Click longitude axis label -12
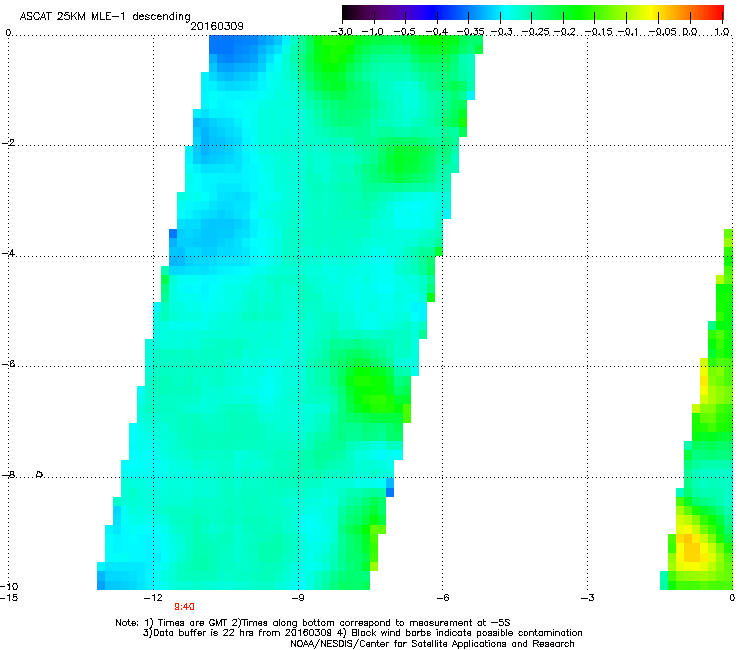 click(x=153, y=598)
